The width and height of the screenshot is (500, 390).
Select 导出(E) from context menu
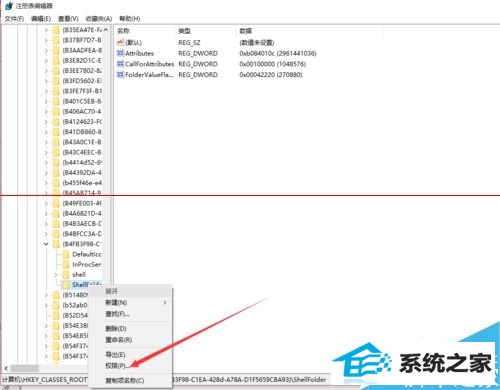tap(115, 355)
